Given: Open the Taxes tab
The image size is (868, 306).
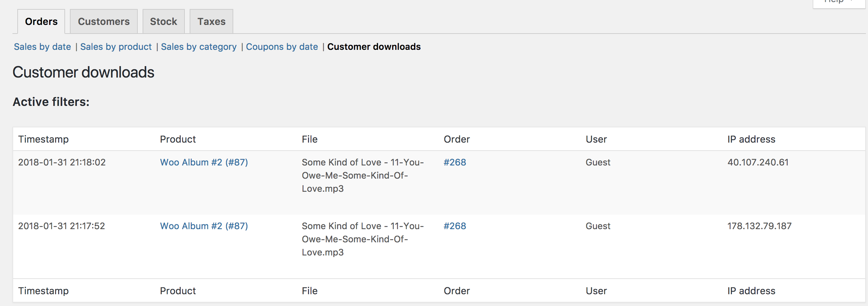Looking at the screenshot, I should pyautogui.click(x=211, y=21).
